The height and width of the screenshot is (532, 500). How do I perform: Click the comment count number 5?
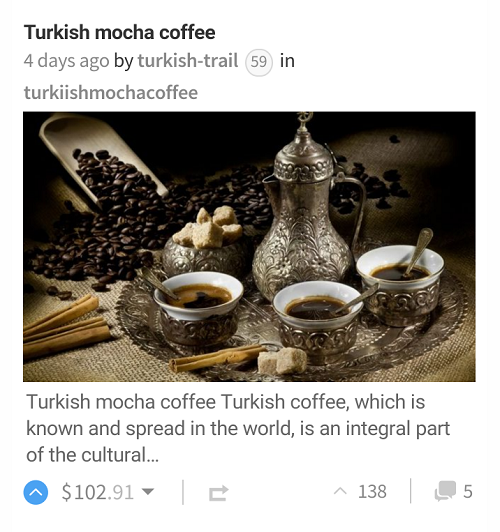click(x=468, y=491)
